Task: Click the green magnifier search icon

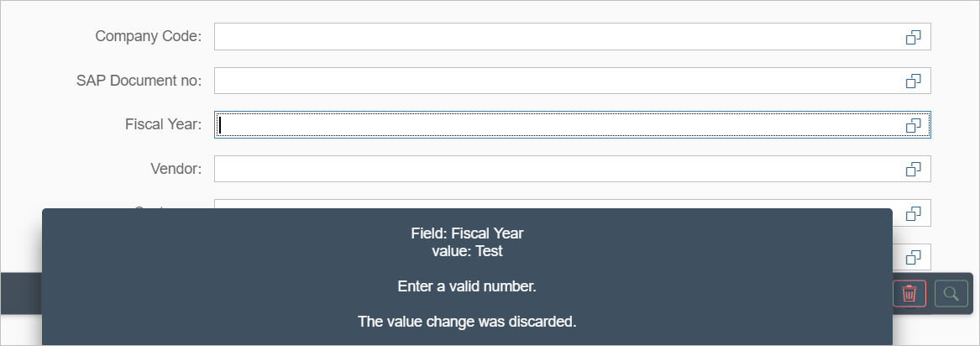Action: (x=951, y=293)
